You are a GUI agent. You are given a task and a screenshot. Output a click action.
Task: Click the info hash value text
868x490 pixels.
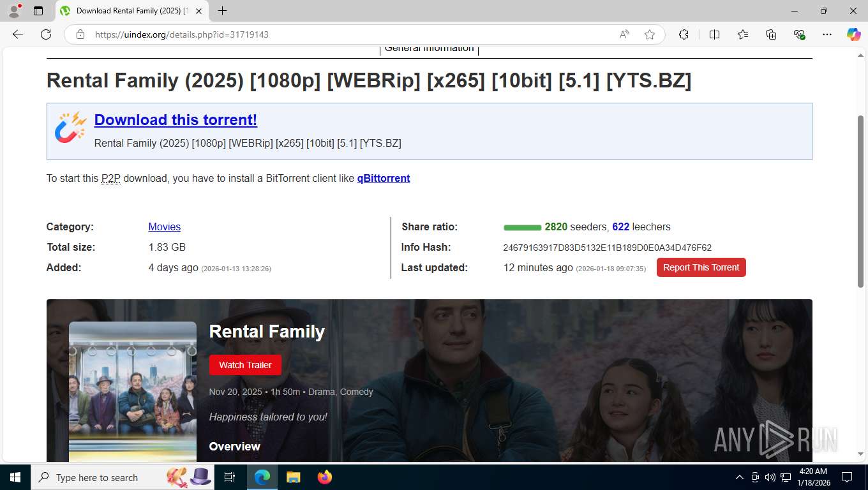[x=607, y=248]
